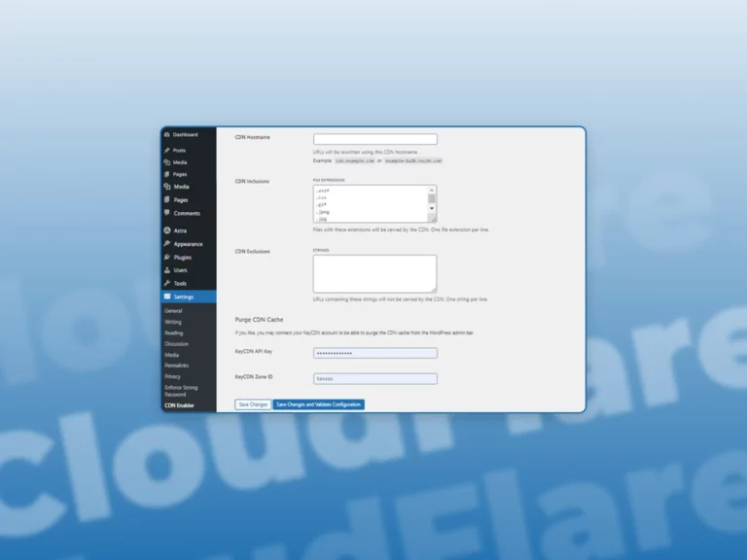Click the Astra logo icon in sidebar

(167, 230)
